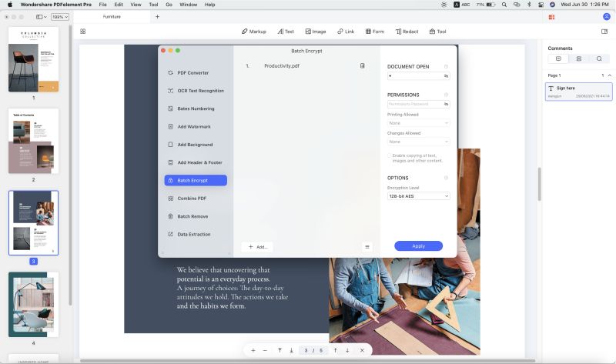Open the View menu
616x364 pixels.
(136, 5)
